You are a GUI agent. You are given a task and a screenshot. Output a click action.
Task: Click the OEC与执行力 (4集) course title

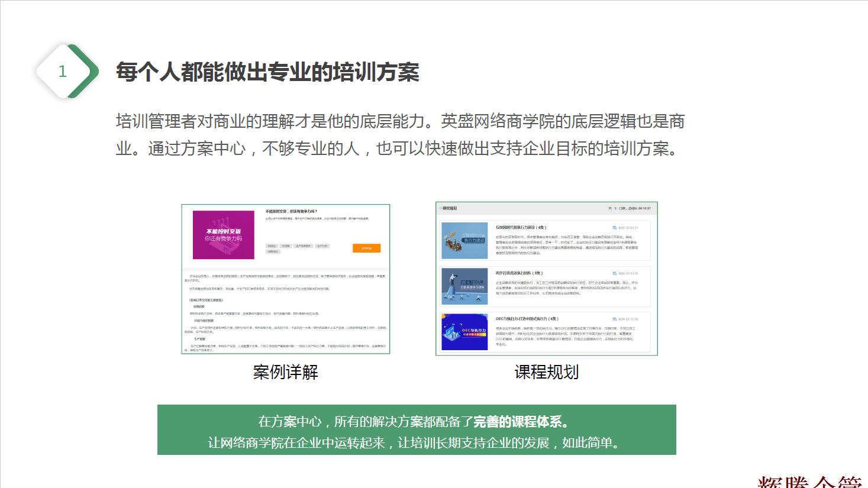click(527, 319)
